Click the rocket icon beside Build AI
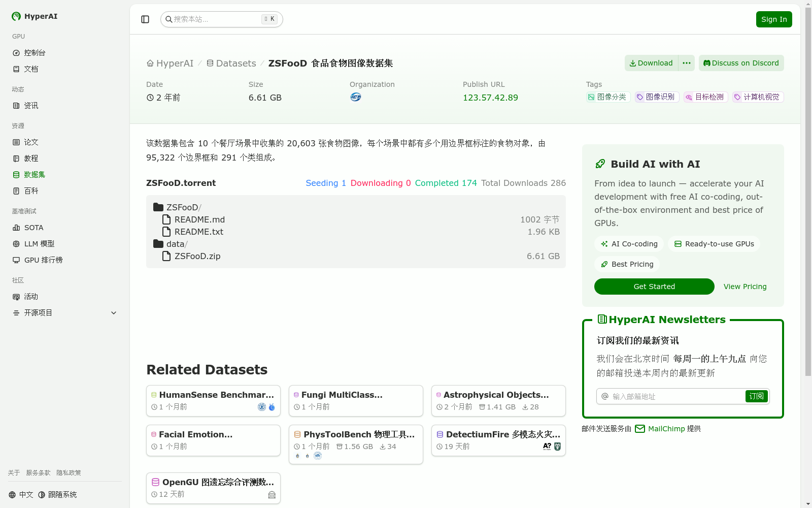 (x=600, y=164)
